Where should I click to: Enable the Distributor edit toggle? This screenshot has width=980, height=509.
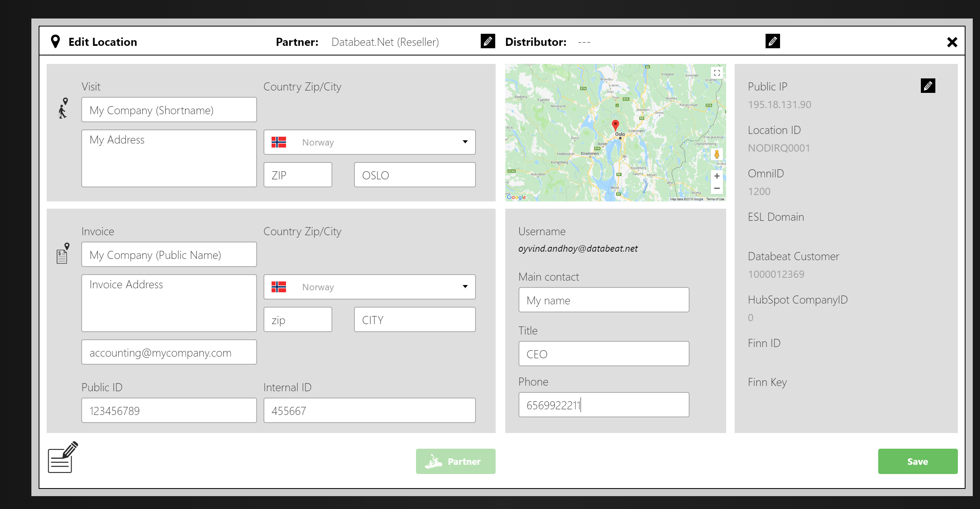tap(772, 41)
